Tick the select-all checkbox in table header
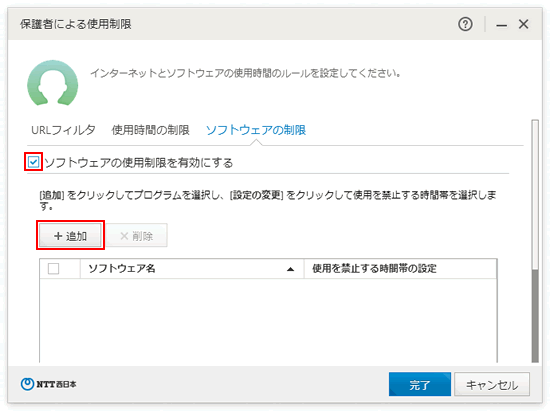Viewport: 550px width, 417px height. click(x=53, y=269)
